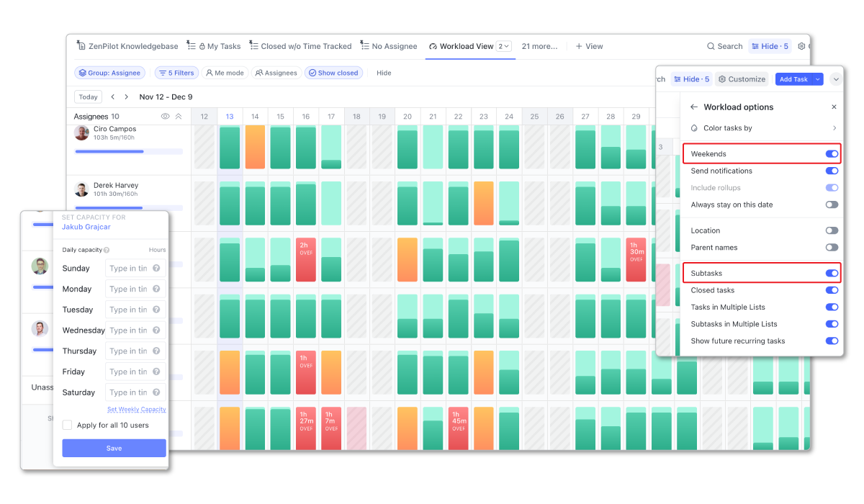Screen dimensions: 864x504
Task: Disable the Weekends toggle
Action: (x=832, y=153)
